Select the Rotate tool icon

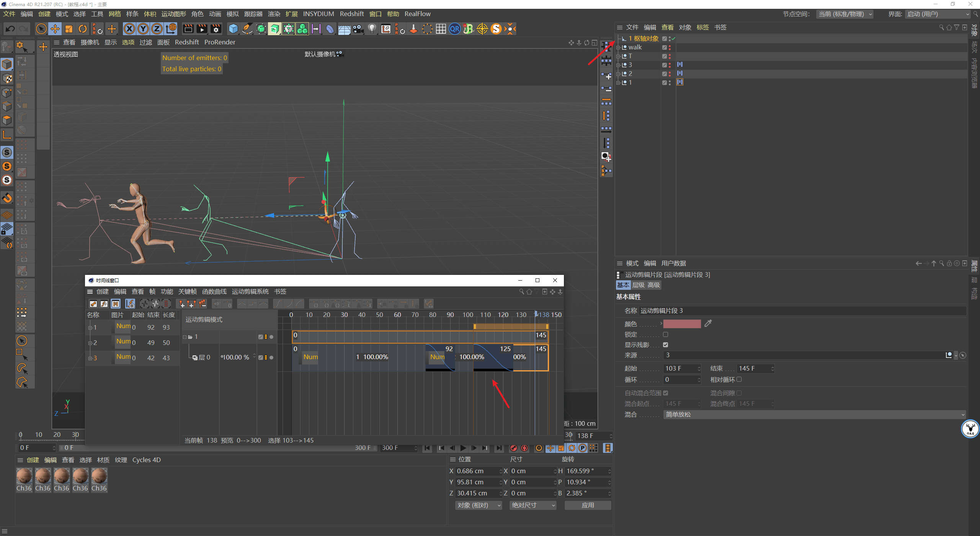[x=83, y=29]
